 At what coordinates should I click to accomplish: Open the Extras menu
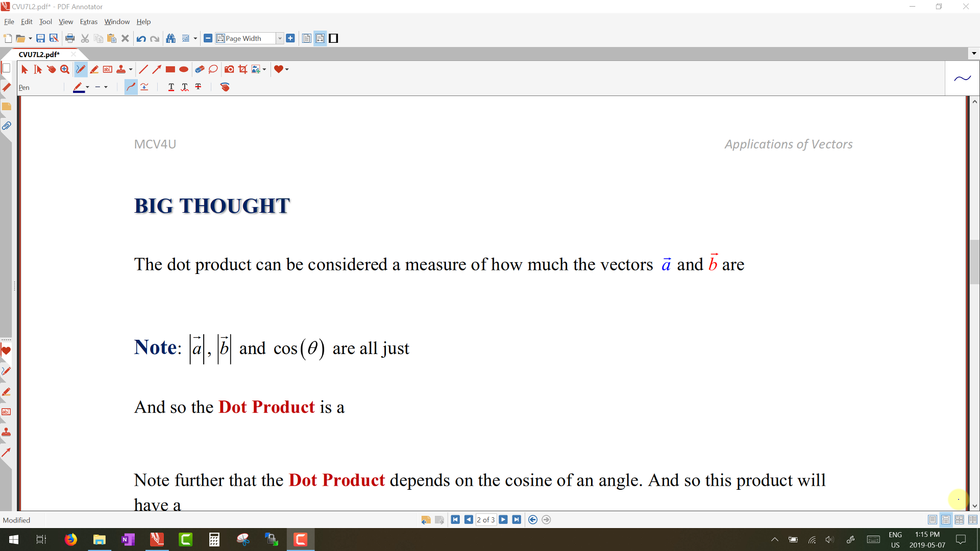click(88, 22)
